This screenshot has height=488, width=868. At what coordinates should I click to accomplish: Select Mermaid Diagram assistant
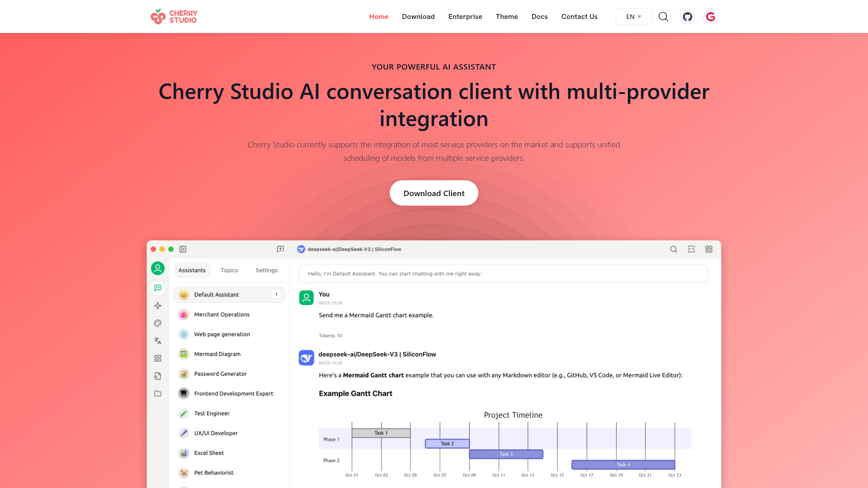tap(217, 354)
